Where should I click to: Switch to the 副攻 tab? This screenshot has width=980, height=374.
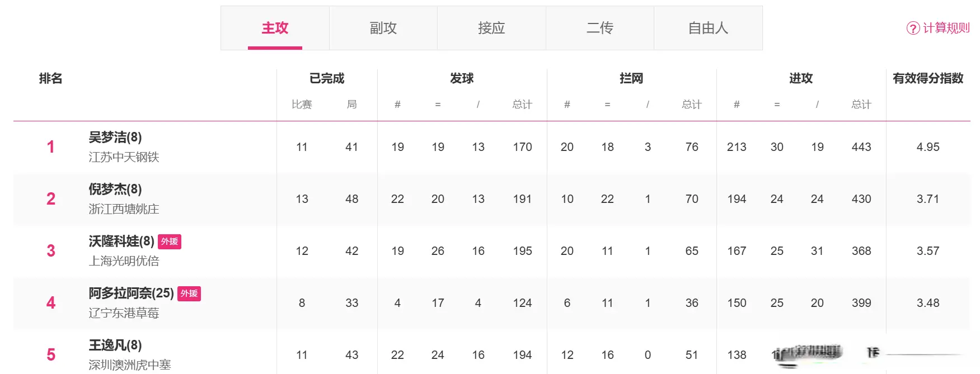[383, 28]
